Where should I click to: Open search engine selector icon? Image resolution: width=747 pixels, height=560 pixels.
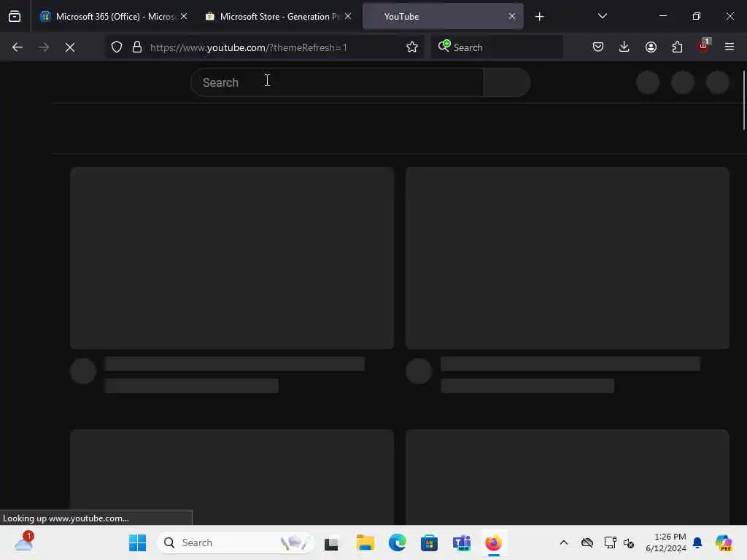click(x=444, y=46)
